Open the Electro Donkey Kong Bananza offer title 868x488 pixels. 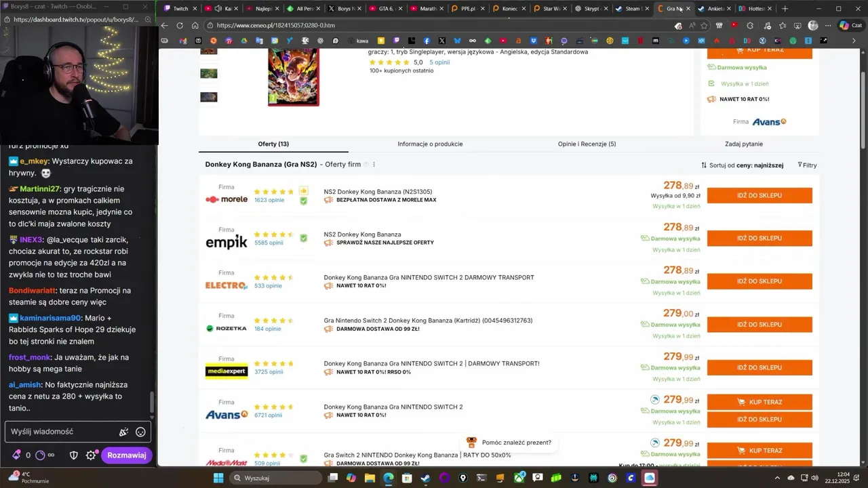[x=429, y=277]
